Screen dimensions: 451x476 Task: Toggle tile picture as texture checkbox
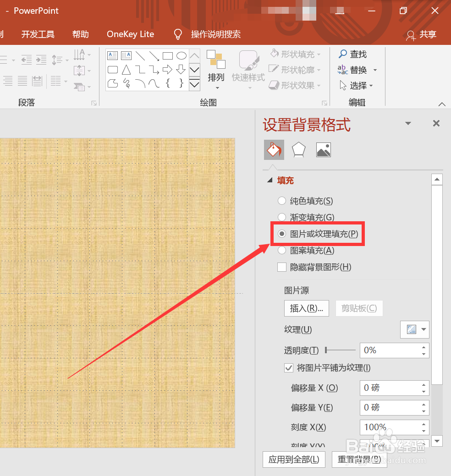pyautogui.click(x=288, y=368)
